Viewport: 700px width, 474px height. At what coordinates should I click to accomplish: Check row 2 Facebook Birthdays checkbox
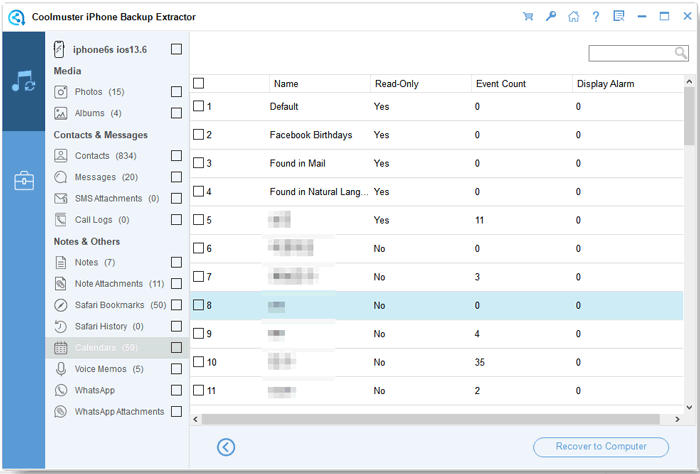(x=198, y=134)
